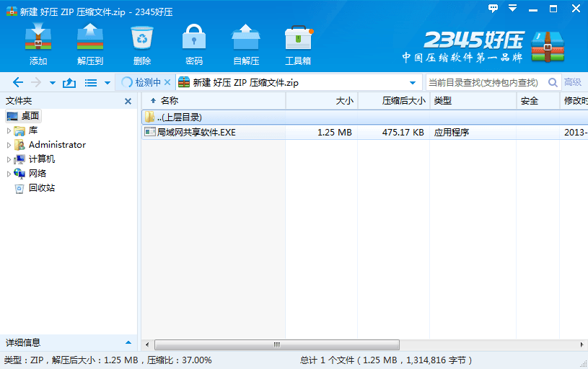The image size is (588, 369).
Task: Open the title bar main menu arrow
Action: click(513, 8)
